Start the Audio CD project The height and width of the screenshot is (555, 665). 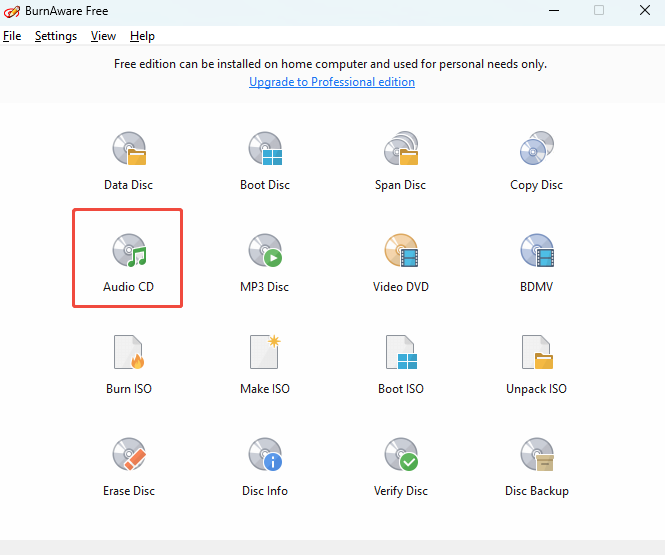coord(128,252)
